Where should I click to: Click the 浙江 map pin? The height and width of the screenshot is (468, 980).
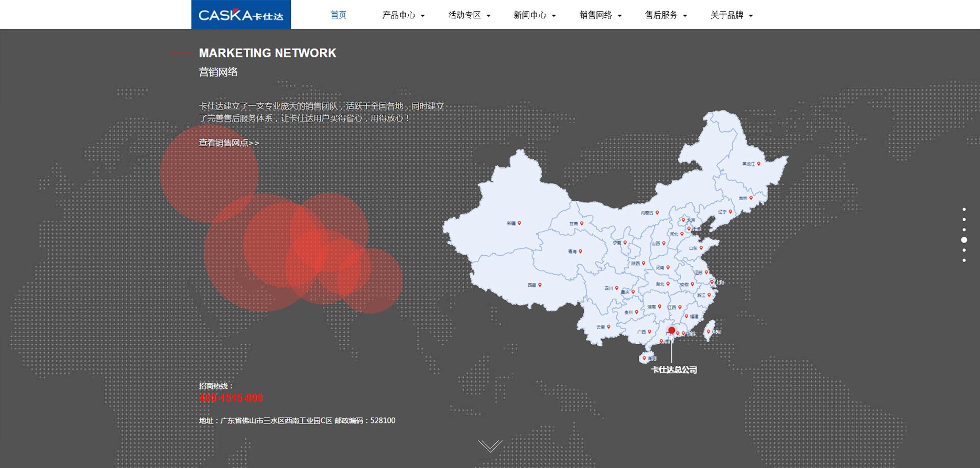coord(709,295)
